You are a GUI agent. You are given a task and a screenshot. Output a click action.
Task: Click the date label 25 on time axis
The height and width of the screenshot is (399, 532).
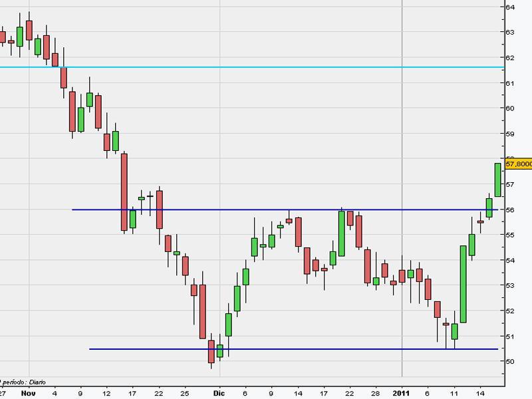click(185, 394)
